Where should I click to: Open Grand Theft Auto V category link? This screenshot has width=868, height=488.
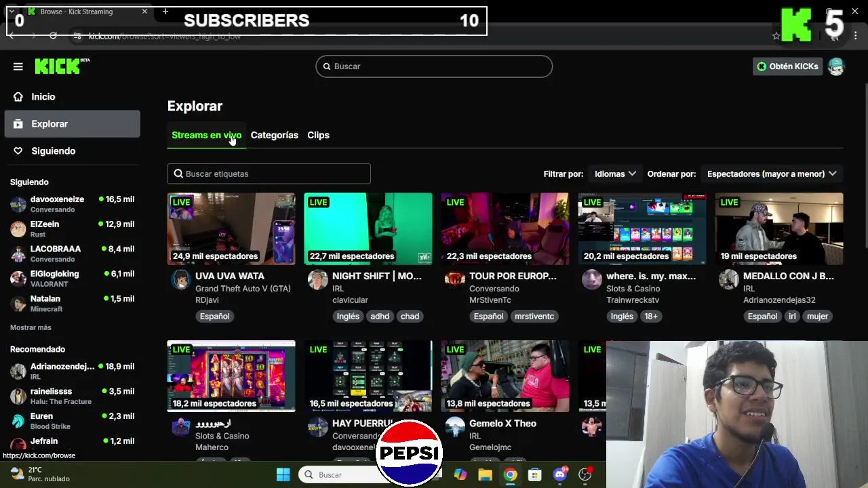tap(243, 289)
